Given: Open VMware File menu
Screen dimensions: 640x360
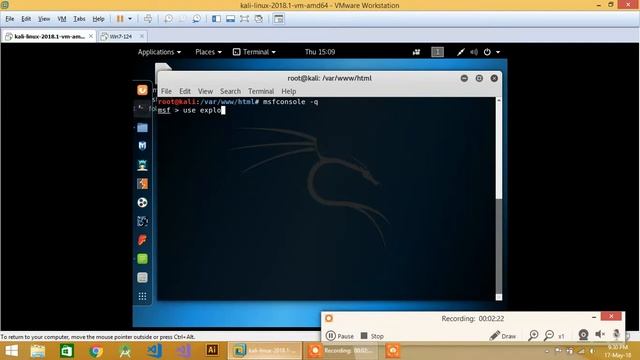Looking at the screenshot, I should [x=10, y=19].
